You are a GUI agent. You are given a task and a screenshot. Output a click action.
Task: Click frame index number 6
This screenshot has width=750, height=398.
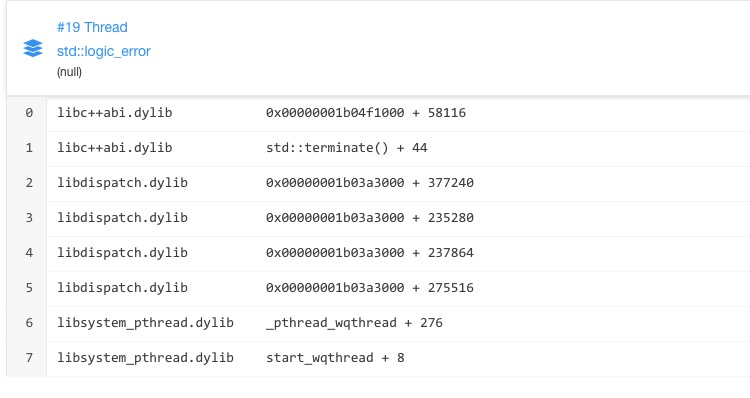tap(29, 323)
